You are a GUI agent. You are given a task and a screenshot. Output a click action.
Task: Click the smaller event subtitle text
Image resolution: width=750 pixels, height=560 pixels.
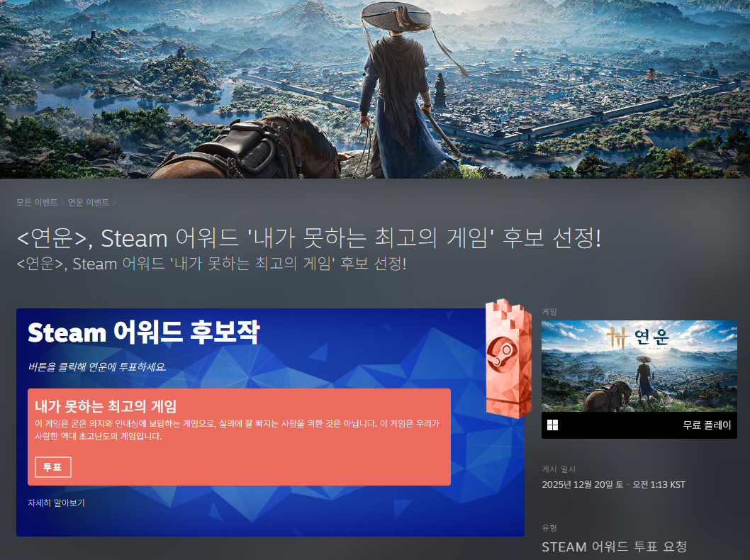[x=211, y=264]
